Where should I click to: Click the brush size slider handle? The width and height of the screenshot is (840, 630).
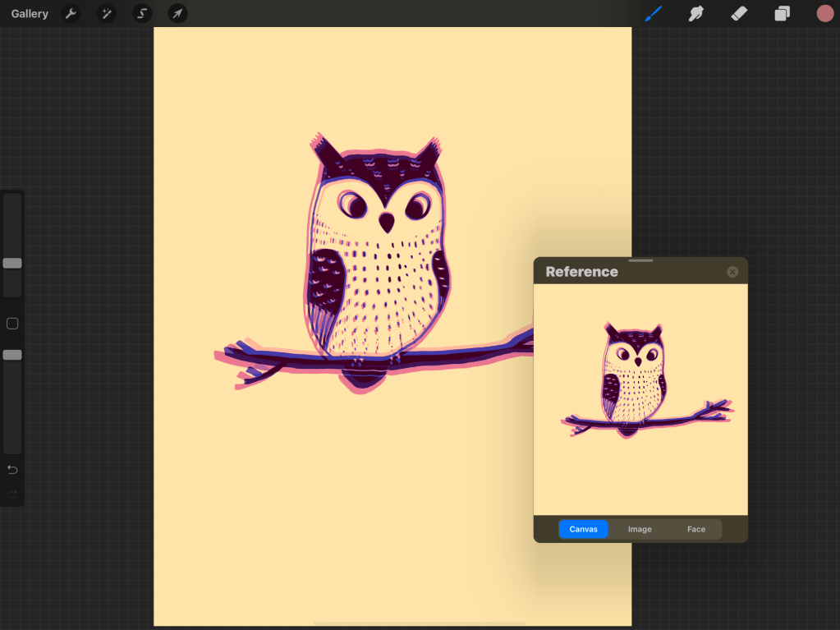[x=12, y=264]
